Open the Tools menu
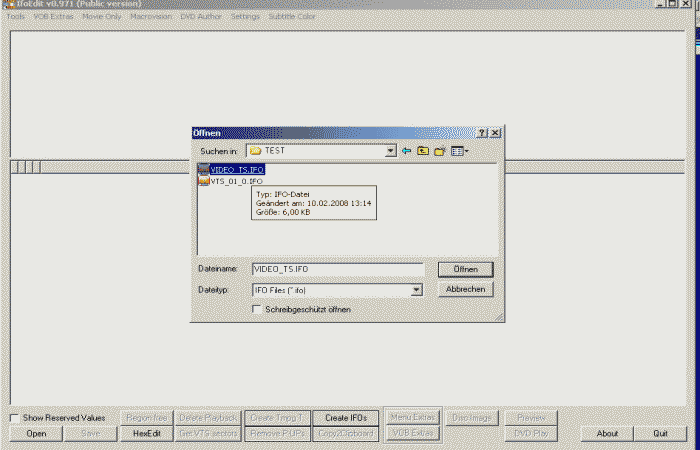The height and width of the screenshot is (450, 700). [x=16, y=17]
